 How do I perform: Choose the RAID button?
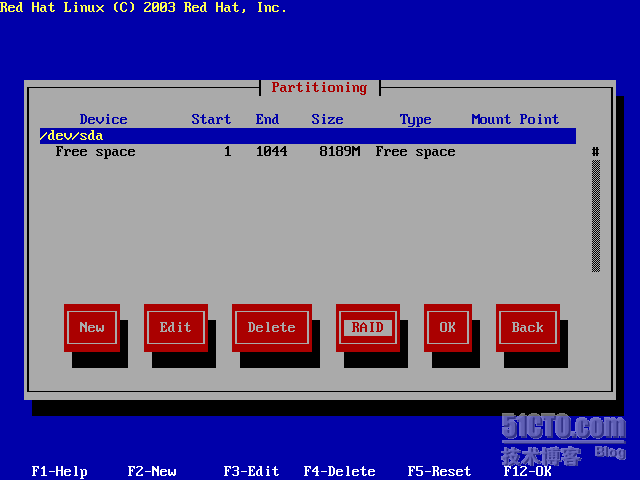tap(368, 327)
